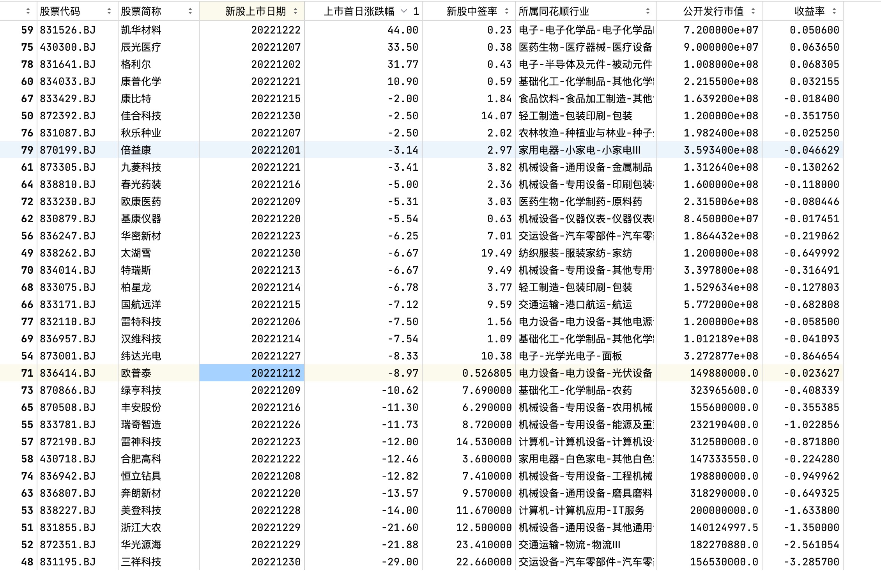The width and height of the screenshot is (881, 588).
Task: Click stock code 831526.BJ cell
Action: (68, 30)
